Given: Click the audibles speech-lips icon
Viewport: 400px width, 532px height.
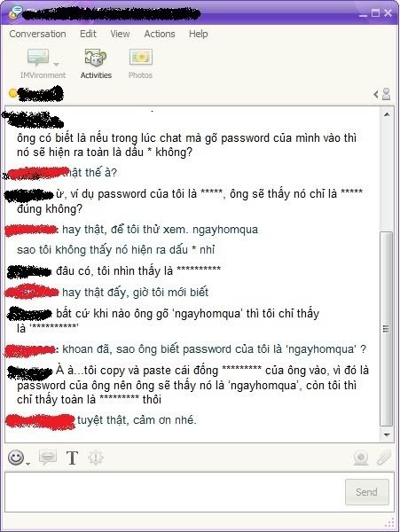Looking at the screenshot, I should pos(48,458).
